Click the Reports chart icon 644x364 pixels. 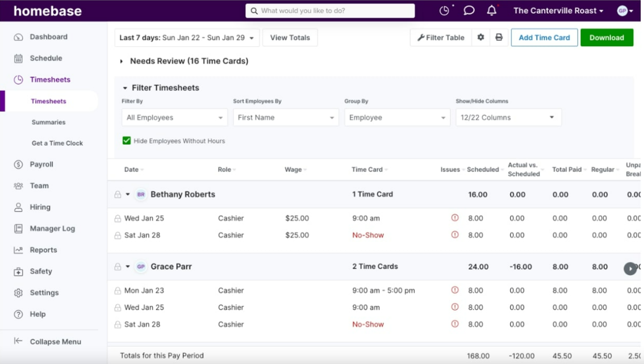tap(18, 250)
